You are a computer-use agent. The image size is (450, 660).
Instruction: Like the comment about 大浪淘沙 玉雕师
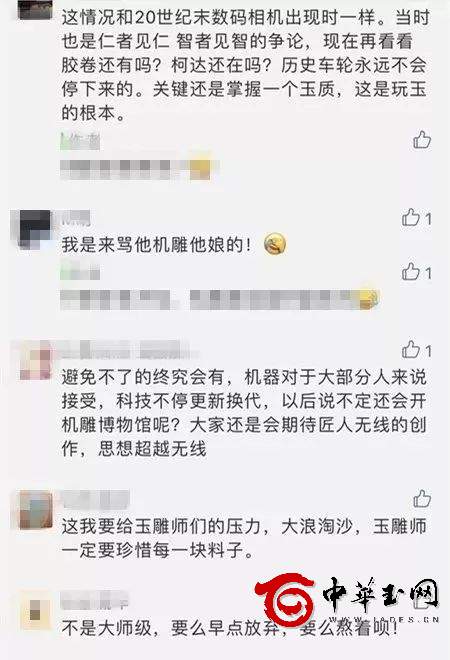point(422,498)
